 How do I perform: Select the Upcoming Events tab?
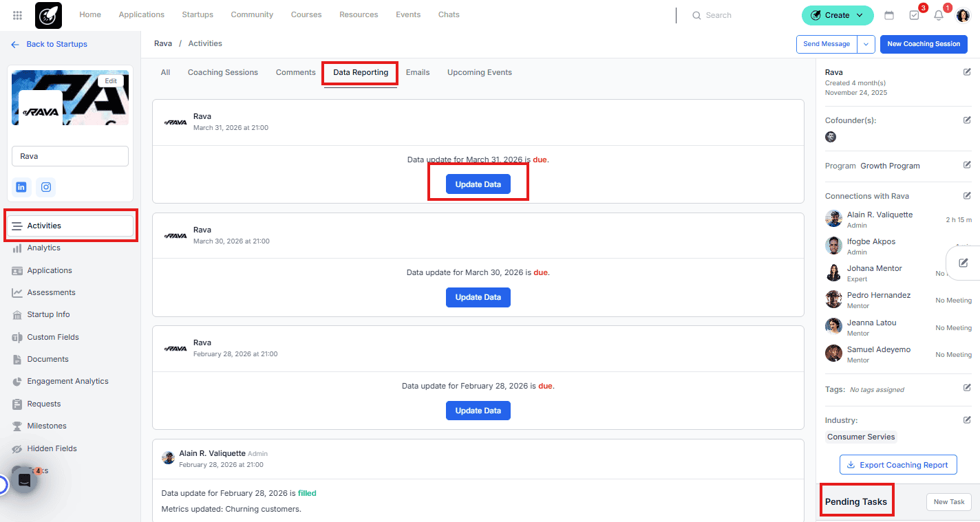click(x=479, y=72)
